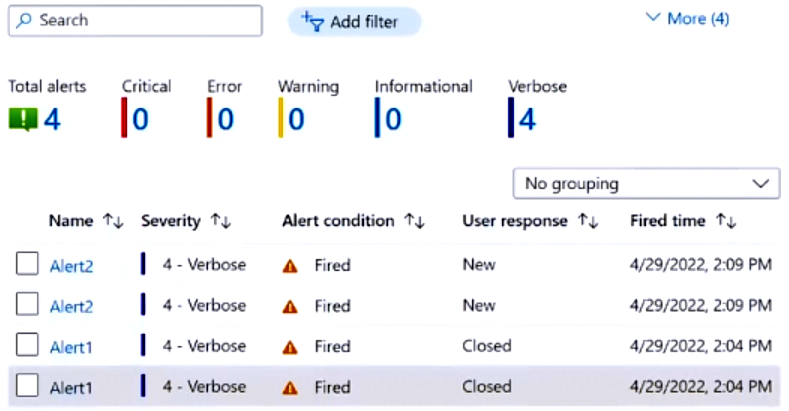Filter by Verbose alert count
The image size is (789, 411).
coord(526,120)
